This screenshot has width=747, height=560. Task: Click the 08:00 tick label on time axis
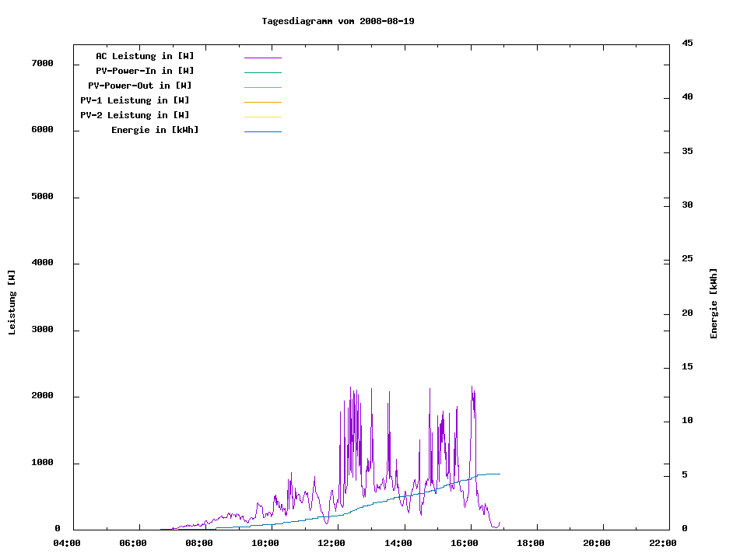[199, 543]
